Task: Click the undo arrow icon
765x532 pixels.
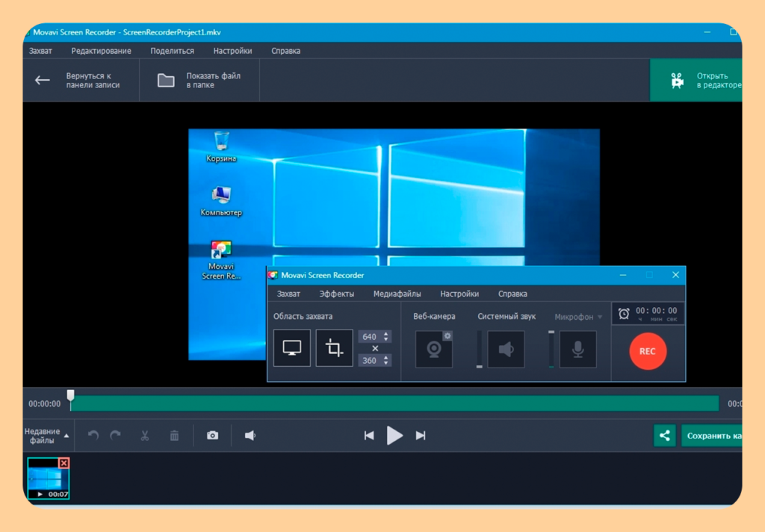Action: tap(93, 436)
